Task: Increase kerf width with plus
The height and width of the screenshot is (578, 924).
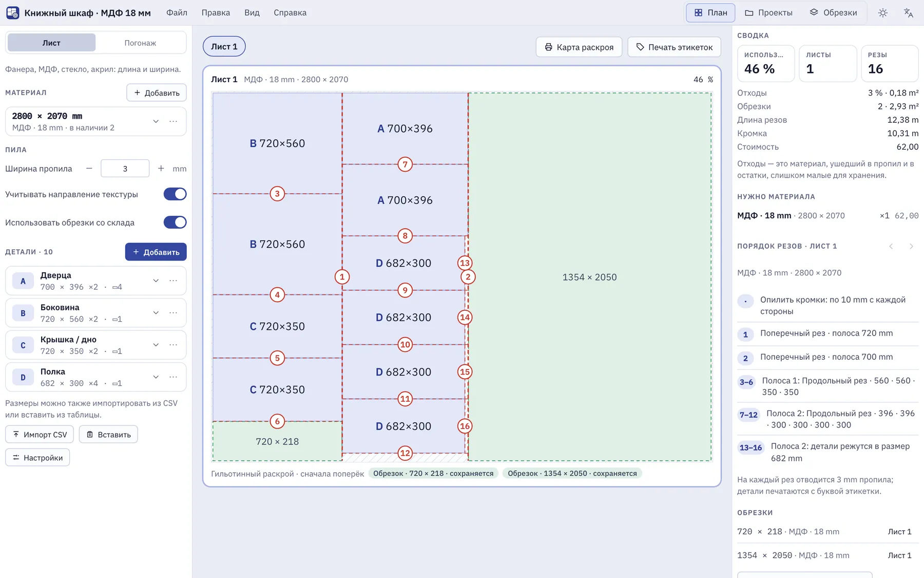Action: (x=161, y=169)
